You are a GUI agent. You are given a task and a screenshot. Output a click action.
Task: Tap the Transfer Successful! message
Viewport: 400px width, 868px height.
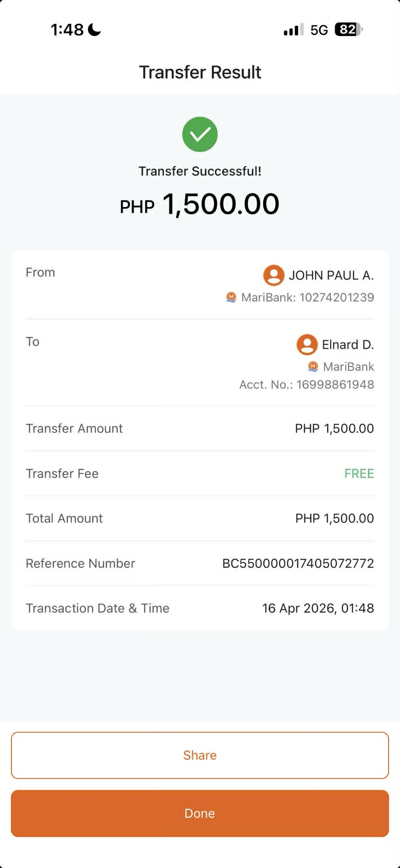click(x=200, y=171)
